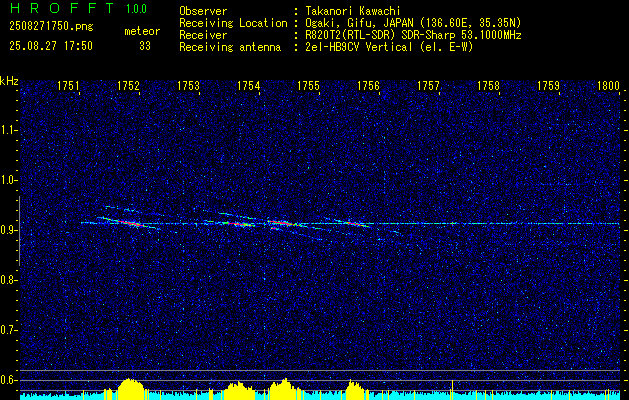
Task: Click the 1756 time axis label
Action: tap(368, 85)
